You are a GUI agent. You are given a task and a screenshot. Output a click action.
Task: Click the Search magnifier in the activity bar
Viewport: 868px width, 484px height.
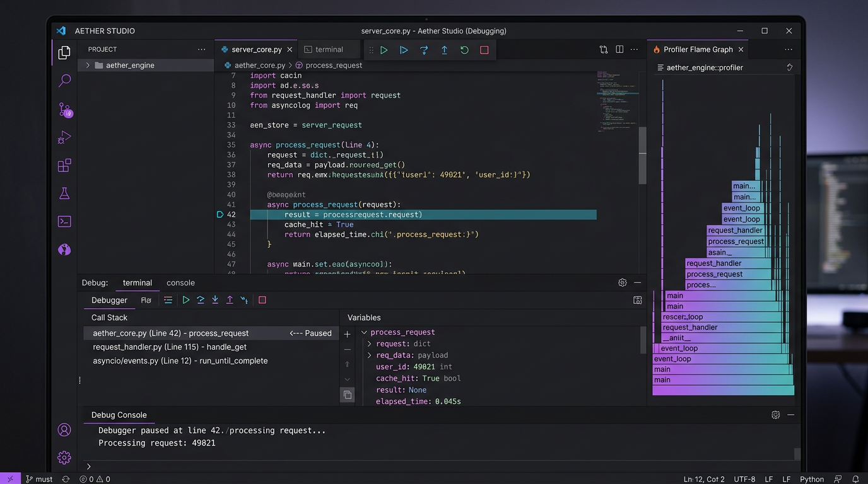(64, 81)
